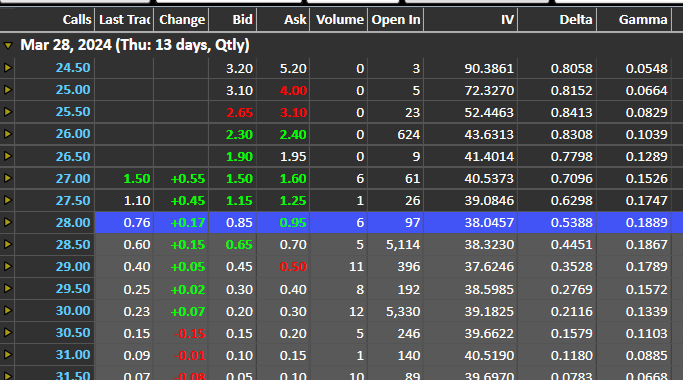Click the 0.50 ask for strike 29.00
This screenshot has width=683, height=380.
pos(293,267)
